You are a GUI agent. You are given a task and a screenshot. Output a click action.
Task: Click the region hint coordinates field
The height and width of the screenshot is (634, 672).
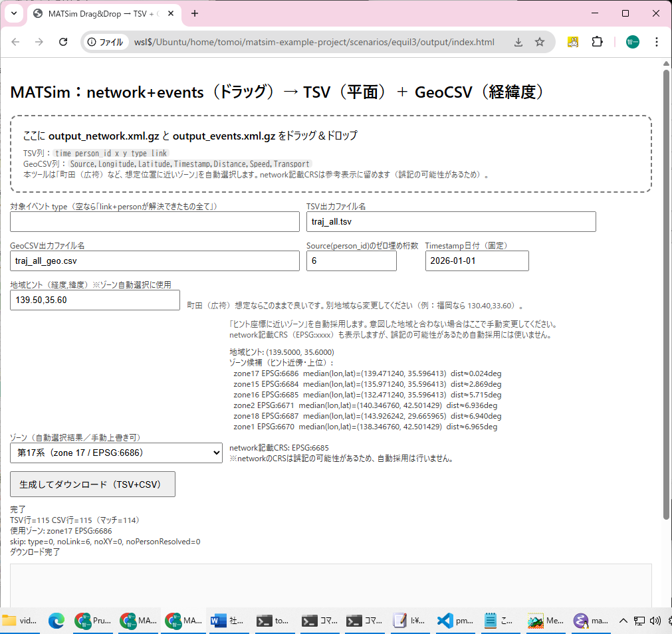tap(95, 300)
